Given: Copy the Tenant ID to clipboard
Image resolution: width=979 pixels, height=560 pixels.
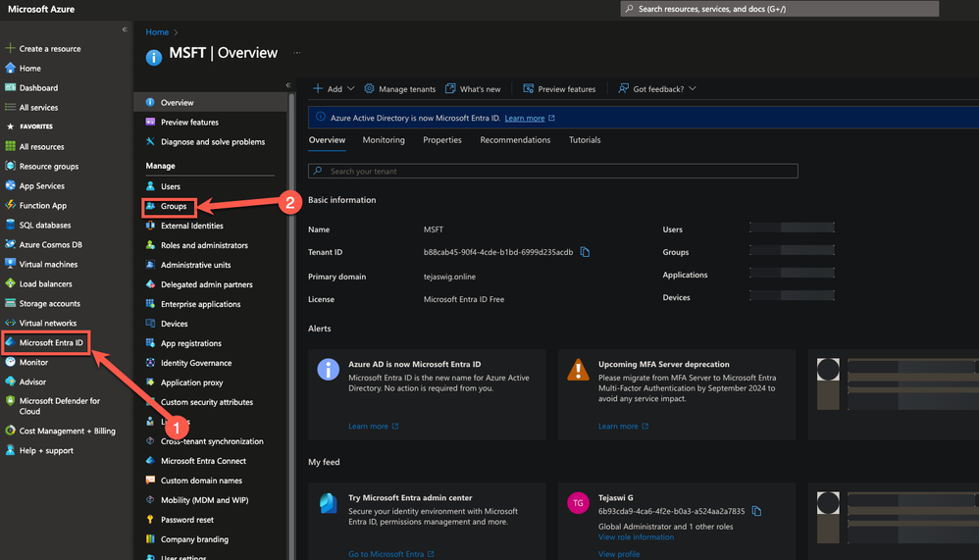Looking at the screenshot, I should click(586, 252).
